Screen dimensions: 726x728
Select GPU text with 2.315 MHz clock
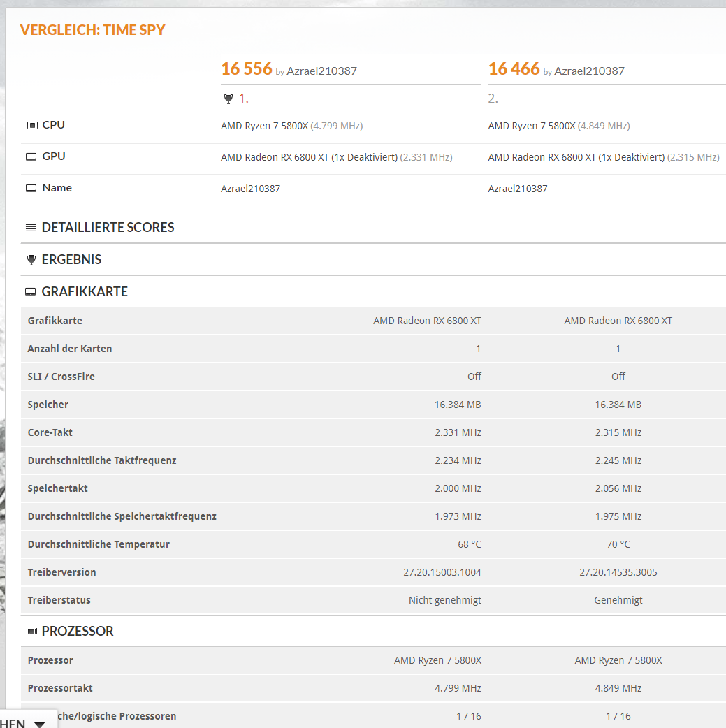[x=604, y=157]
